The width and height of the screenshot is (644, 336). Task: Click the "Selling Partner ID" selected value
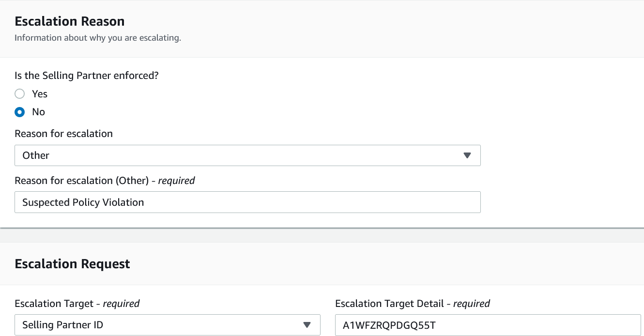coord(63,325)
